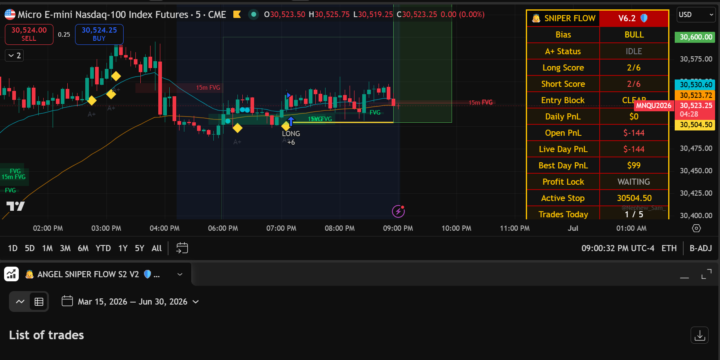The image size is (720, 360).
Task: Click the Daily PnL $0 value
Action: [634, 117]
